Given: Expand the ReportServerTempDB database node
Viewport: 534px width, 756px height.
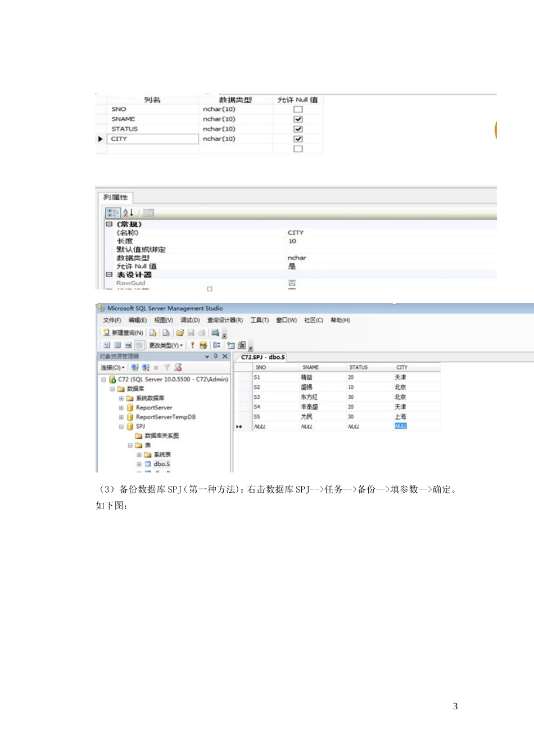Looking at the screenshot, I should [121, 417].
